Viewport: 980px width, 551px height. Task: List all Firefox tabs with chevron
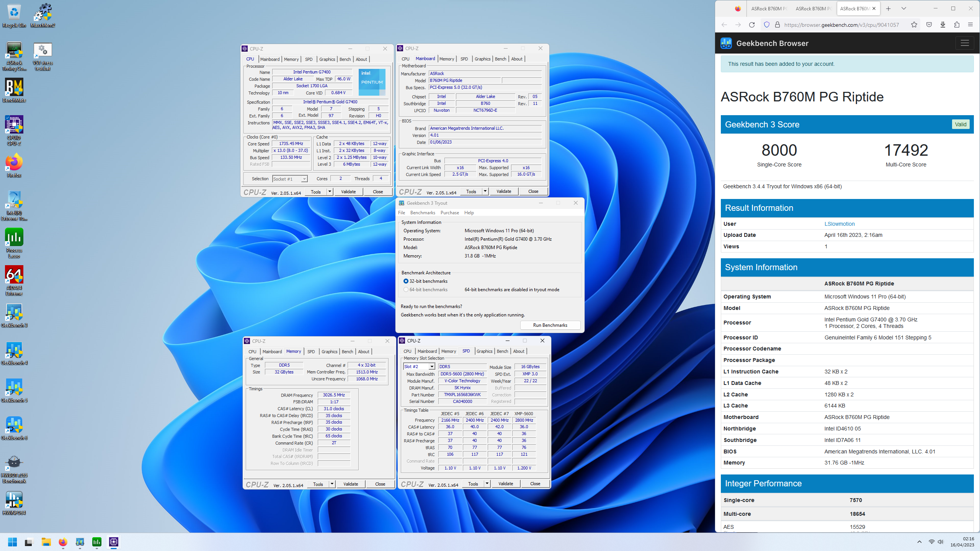(x=904, y=8)
